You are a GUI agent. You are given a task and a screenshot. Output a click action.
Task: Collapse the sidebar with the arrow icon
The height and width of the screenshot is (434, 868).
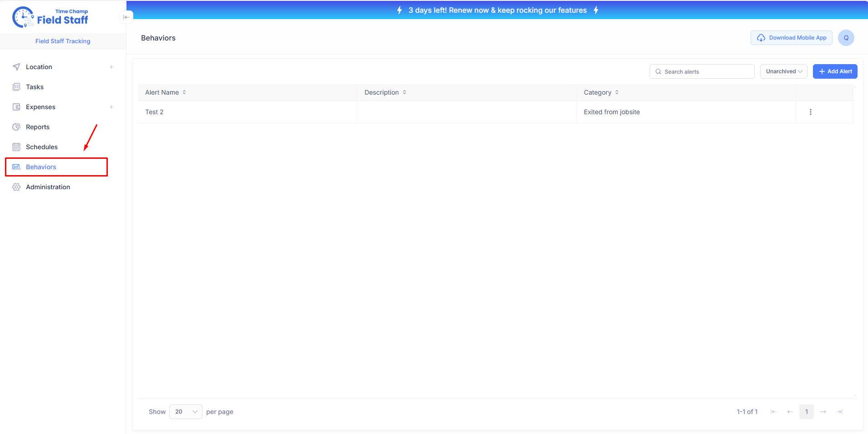pyautogui.click(x=126, y=17)
